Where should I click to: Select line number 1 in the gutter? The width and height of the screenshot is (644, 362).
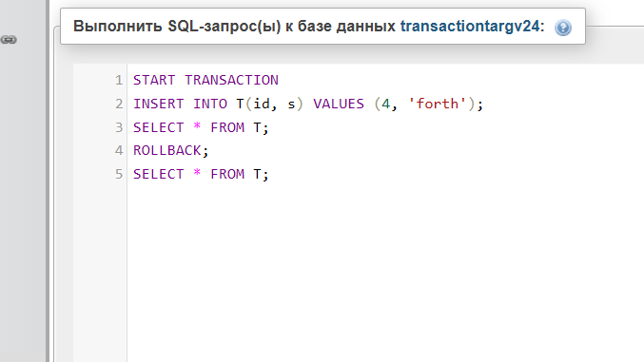[x=119, y=80]
